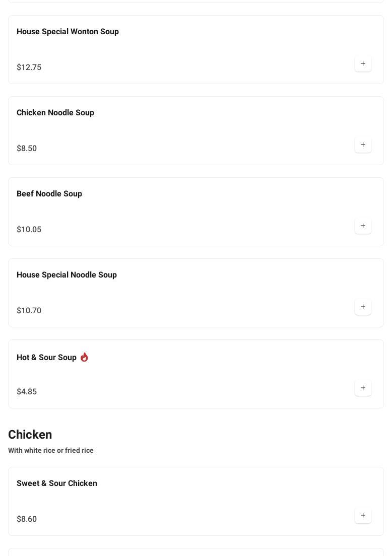Image resolution: width=392 pixels, height=556 pixels.
Task: Add Hot & Sour Soup to cart
Action: pos(363,388)
